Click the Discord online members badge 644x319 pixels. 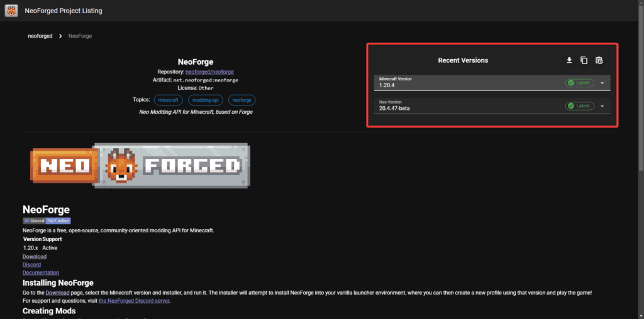pos(47,221)
